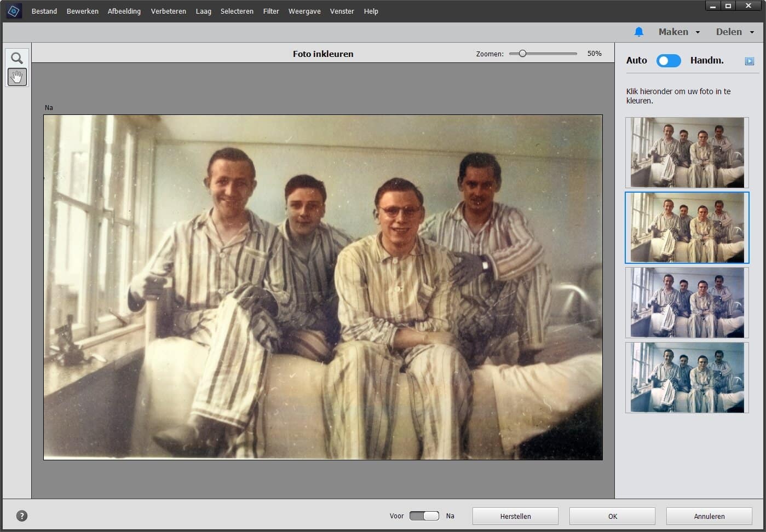Adjust the Zoomen slider
This screenshot has width=766, height=532.
[522, 53]
